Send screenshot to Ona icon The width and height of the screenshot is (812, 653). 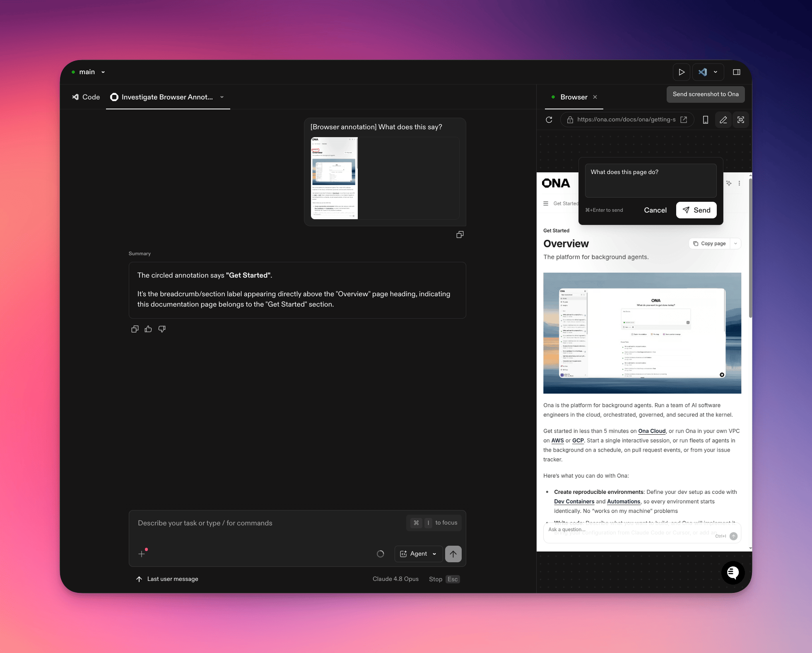741,120
